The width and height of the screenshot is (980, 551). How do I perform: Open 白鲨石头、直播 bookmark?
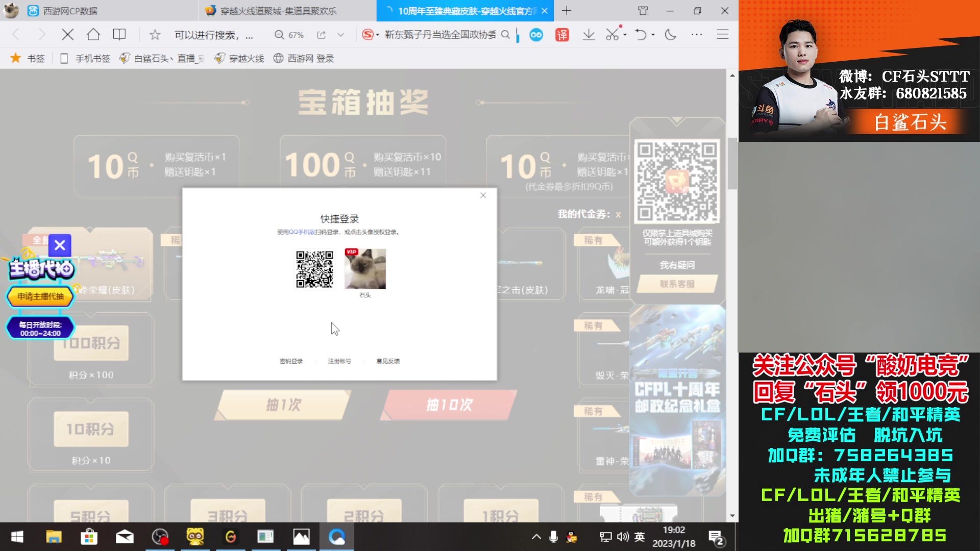click(162, 58)
